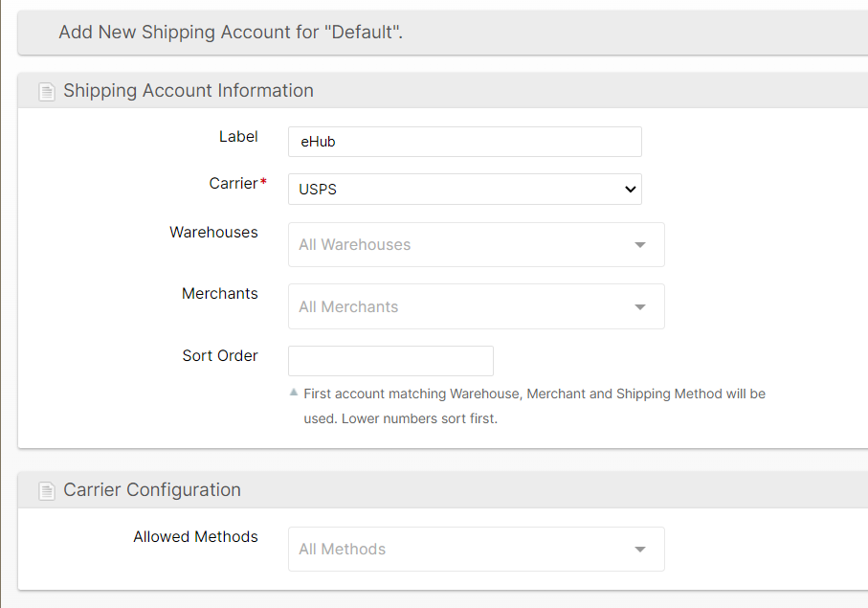The height and width of the screenshot is (608, 868).
Task: Click the Sort Order field label
Action: (x=219, y=355)
